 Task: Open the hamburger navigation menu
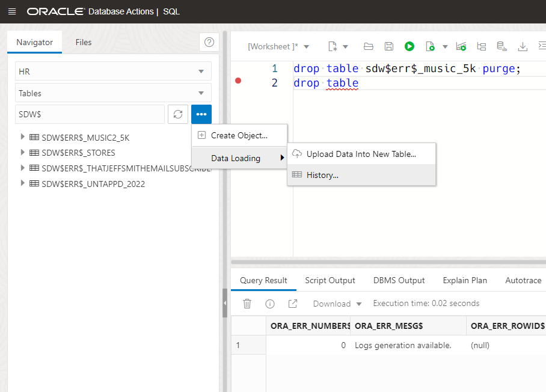tap(12, 11)
